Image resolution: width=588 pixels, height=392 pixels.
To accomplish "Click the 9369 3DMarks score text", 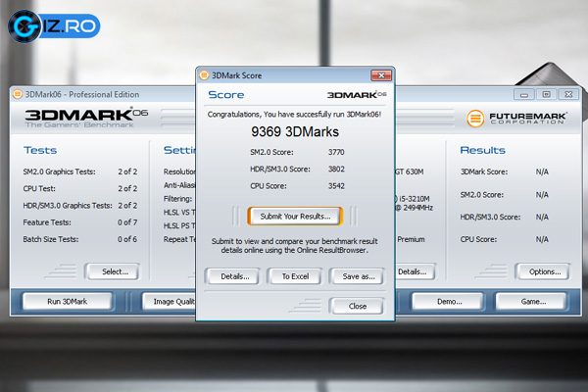I will click(x=295, y=131).
